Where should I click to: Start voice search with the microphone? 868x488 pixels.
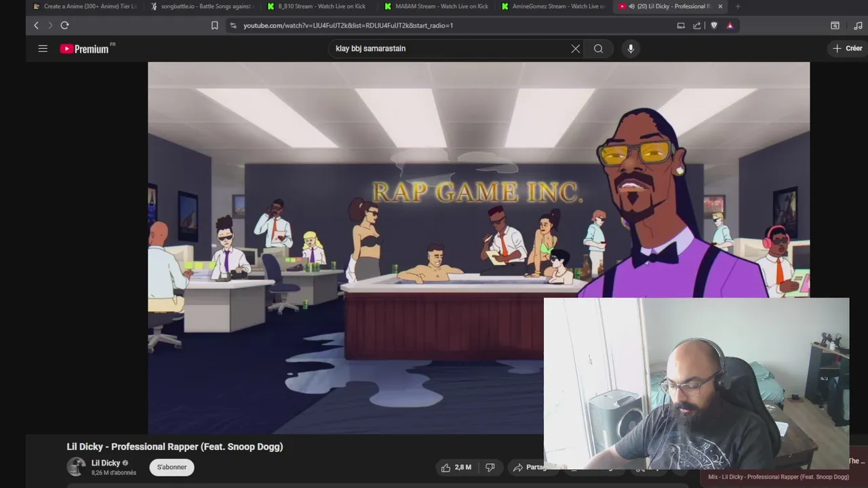click(x=631, y=48)
